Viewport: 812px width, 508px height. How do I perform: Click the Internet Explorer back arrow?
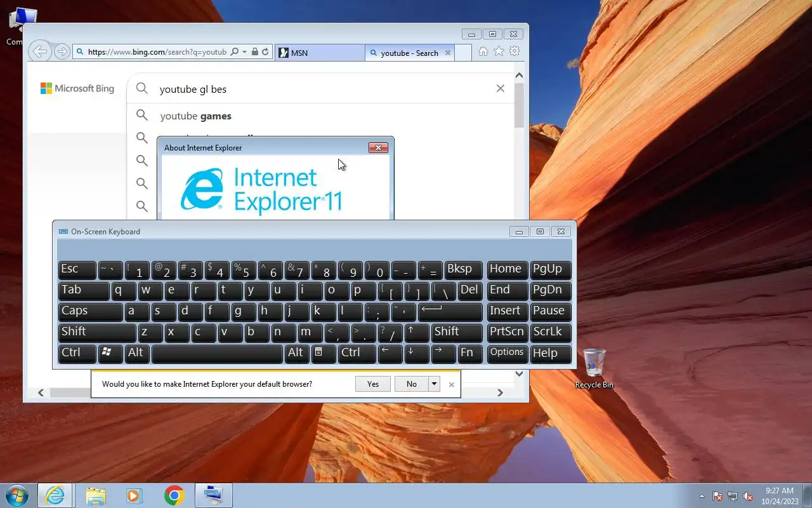click(x=40, y=51)
